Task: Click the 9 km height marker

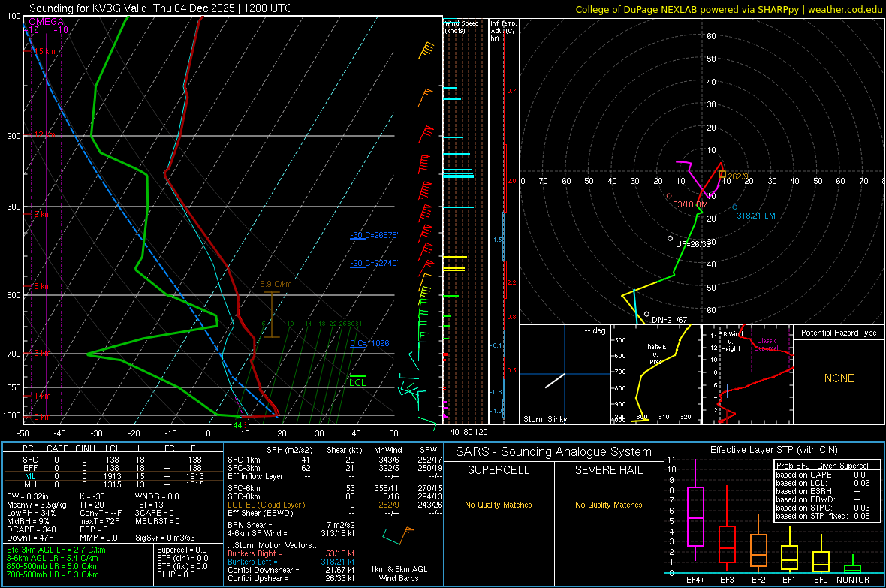Action: pos(42,214)
